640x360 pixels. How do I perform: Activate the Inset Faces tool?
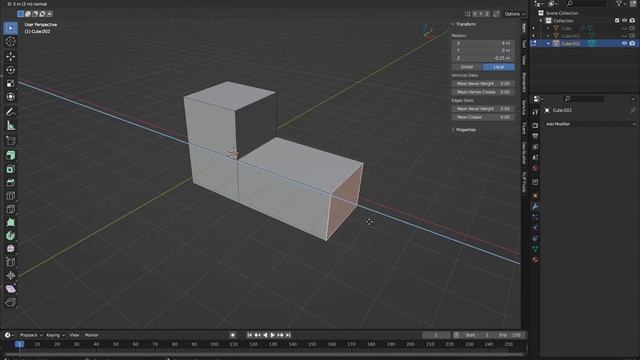tap(11, 169)
